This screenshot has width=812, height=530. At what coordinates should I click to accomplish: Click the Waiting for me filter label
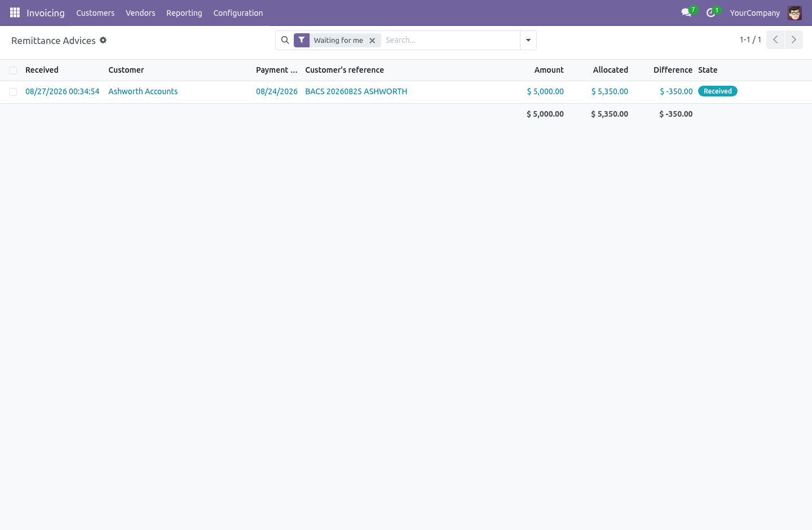[338, 41]
